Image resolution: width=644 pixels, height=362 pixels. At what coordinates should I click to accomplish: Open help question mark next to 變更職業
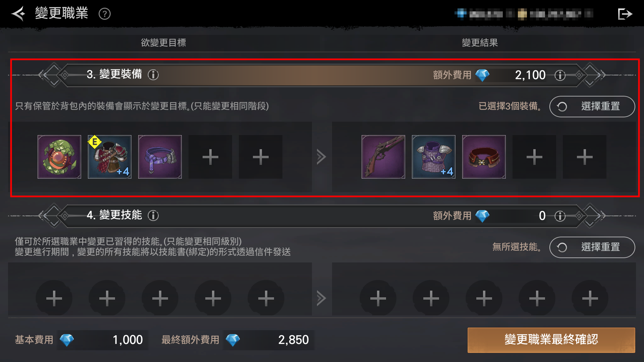[x=105, y=14]
